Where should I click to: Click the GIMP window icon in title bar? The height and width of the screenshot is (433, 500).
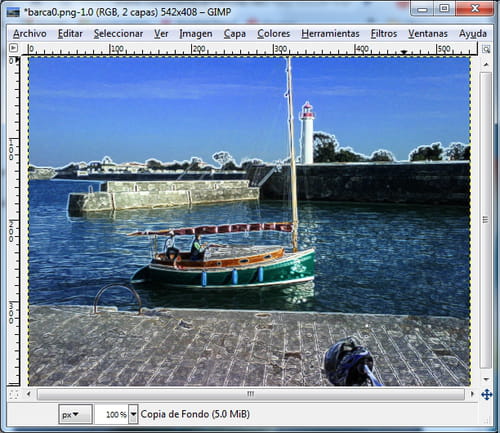(13, 12)
